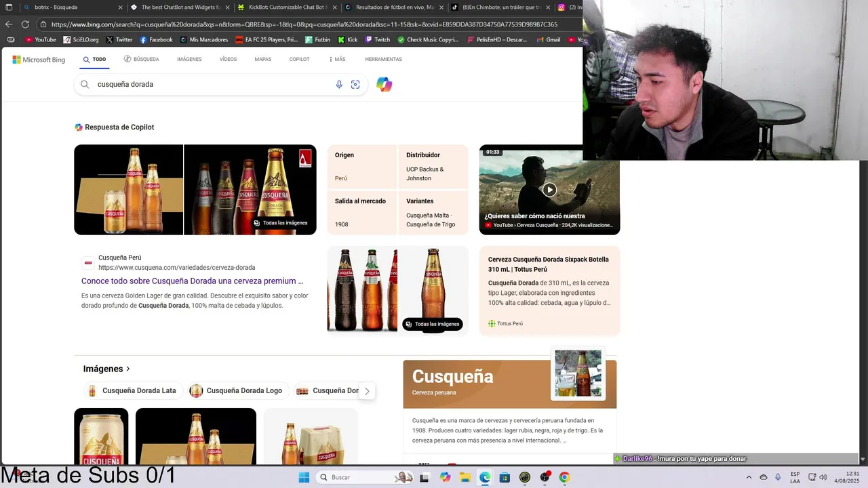Viewport: 868px width, 488px height.
Task: Click the magnifier icon in search box
Action: point(85,85)
